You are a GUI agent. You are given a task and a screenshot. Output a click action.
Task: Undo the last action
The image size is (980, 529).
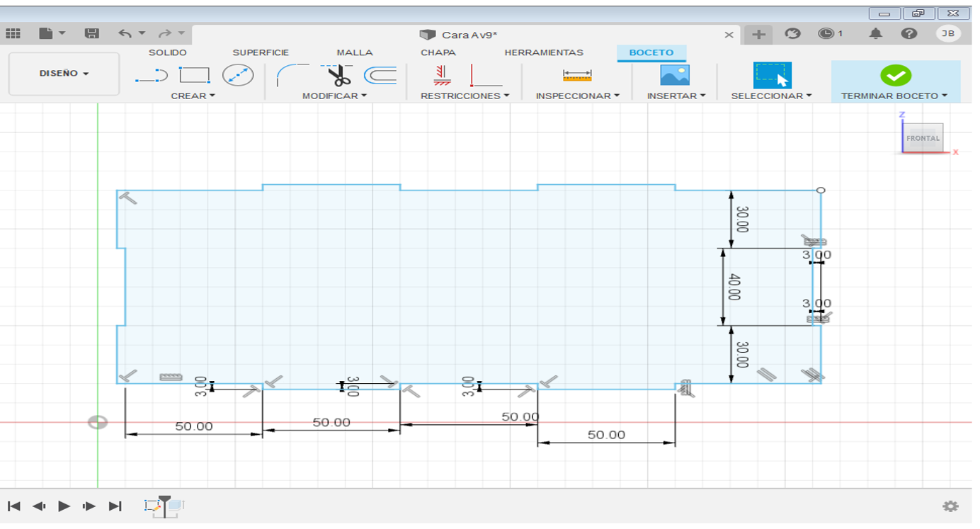pyautogui.click(x=125, y=33)
